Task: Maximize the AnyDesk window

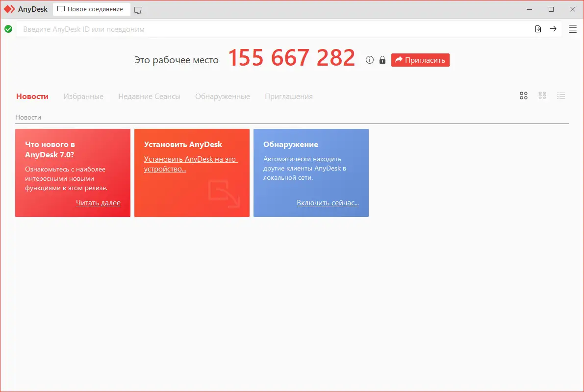Action: tap(551, 9)
